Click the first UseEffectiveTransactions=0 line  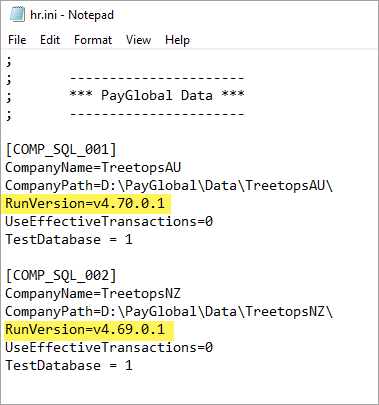(109, 221)
